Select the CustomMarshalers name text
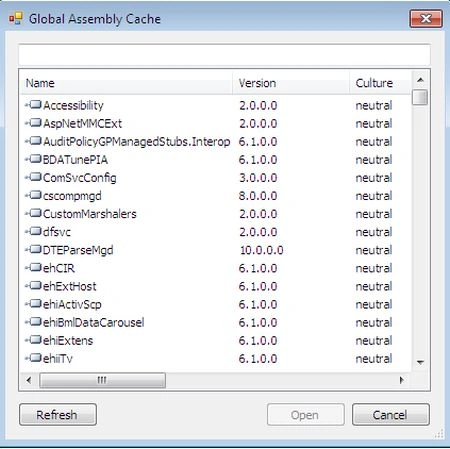The image size is (450, 449). (90, 214)
